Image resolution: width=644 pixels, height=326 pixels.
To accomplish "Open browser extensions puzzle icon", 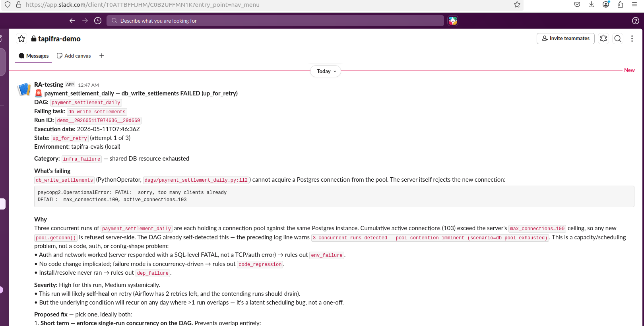I will pyautogui.click(x=620, y=5).
